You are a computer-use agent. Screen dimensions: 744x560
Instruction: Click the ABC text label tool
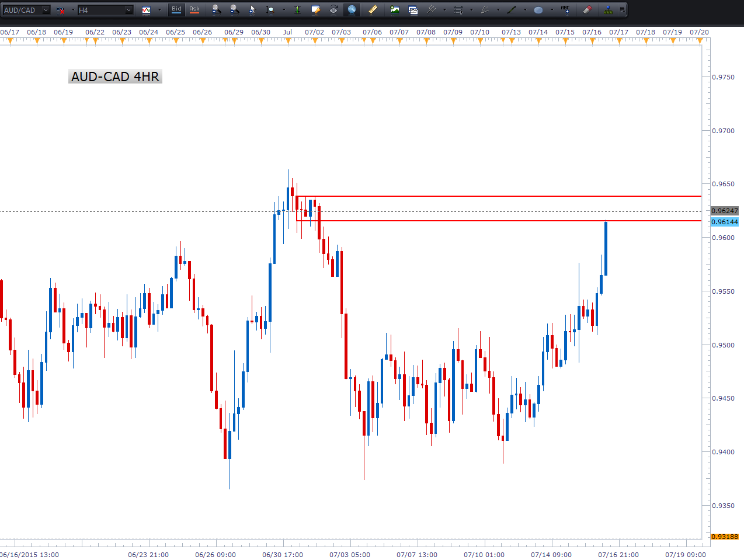pos(565,10)
